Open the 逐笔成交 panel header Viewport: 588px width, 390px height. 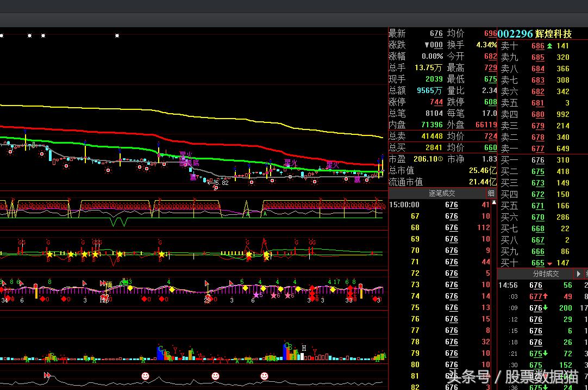(441, 193)
